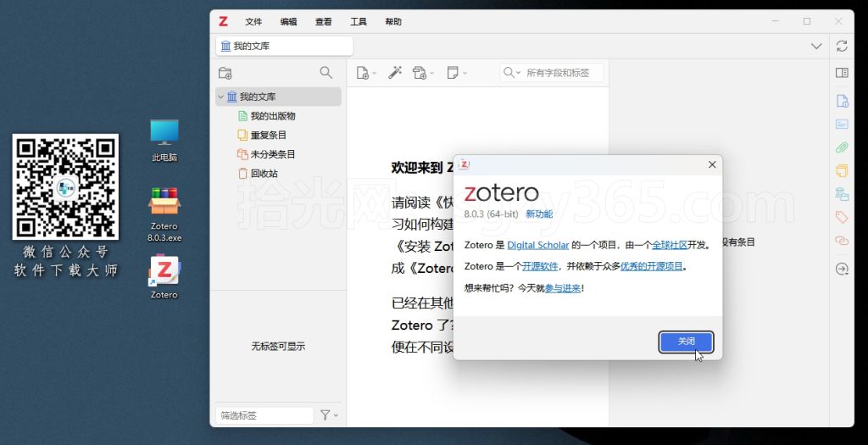Screen dimensions: 868x445
Task: Open the 全球社区 link
Action: click(670, 245)
